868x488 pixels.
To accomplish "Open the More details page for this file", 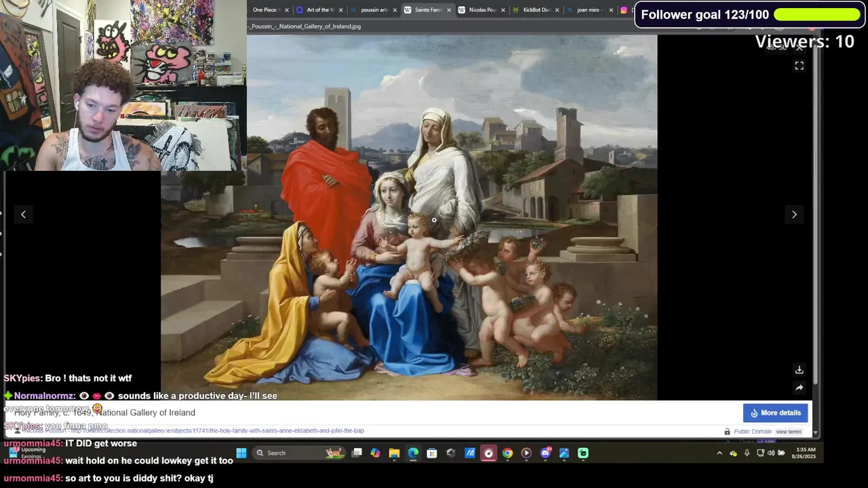I will pyautogui.click(x=775, y=413).
